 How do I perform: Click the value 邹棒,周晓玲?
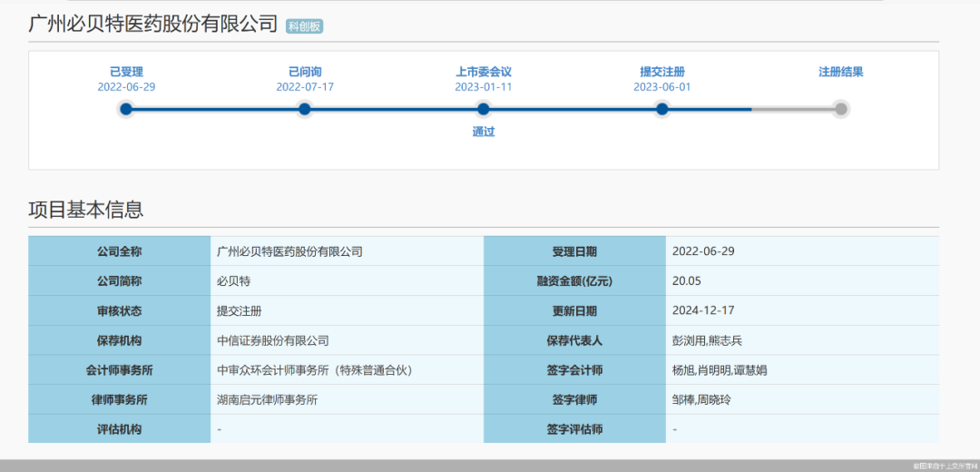tap(701, 400)
